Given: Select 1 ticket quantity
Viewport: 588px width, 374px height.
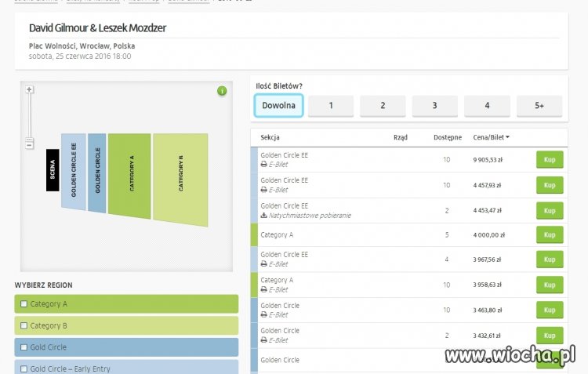Looking at the screenshot, I should 331,106.
